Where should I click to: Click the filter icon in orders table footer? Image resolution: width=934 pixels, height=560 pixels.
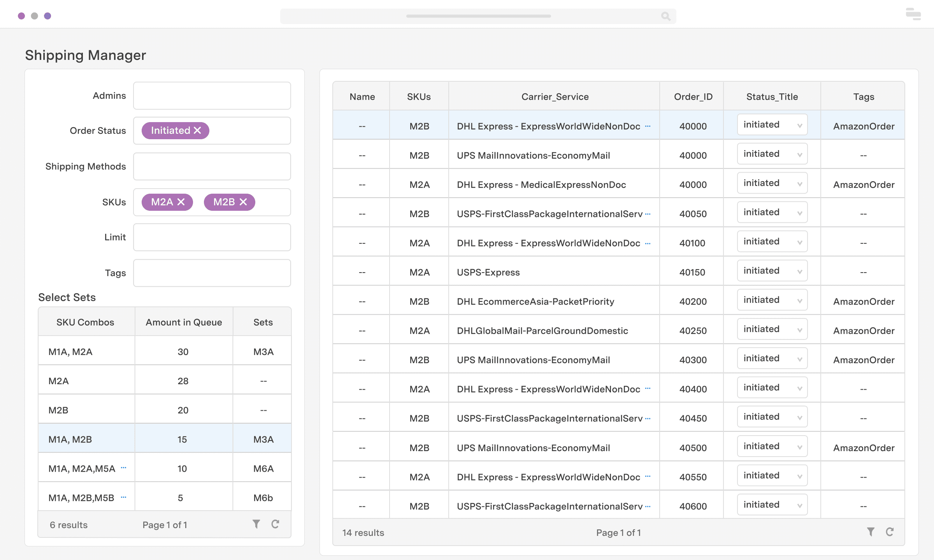point(871,532)
